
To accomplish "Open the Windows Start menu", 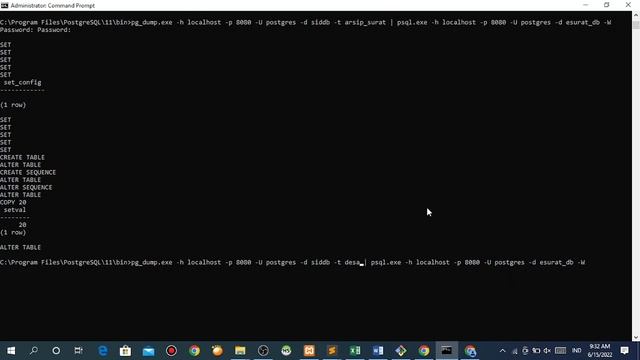I will click(x=11, y=351).
